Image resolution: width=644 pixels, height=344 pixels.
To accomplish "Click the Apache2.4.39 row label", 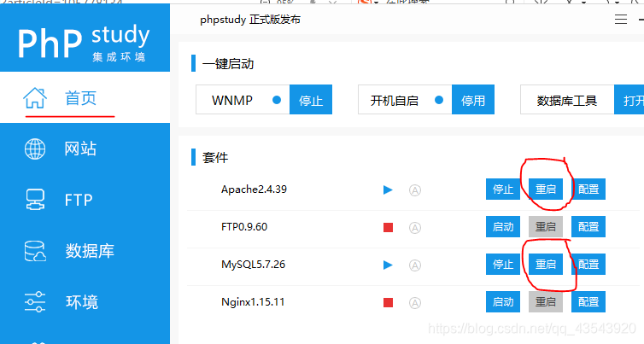I will click(254, 189).
